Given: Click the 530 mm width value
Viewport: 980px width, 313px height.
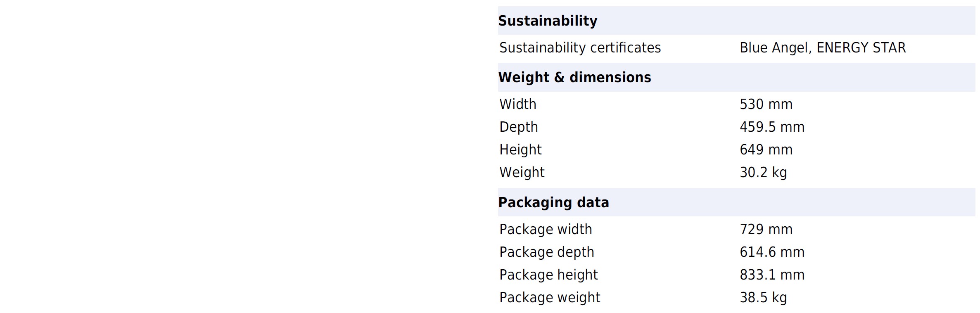Looking at the screenshot, I should 766,104.
